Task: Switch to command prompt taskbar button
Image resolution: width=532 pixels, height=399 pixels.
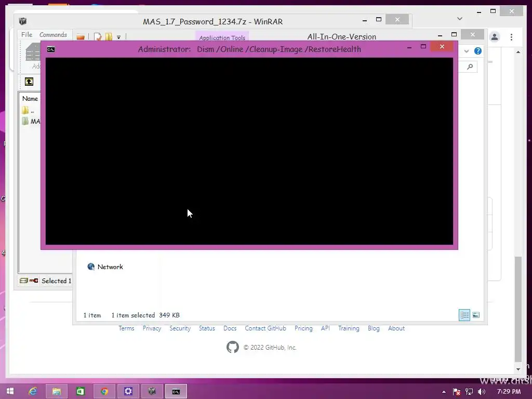Action: [176, 391]
